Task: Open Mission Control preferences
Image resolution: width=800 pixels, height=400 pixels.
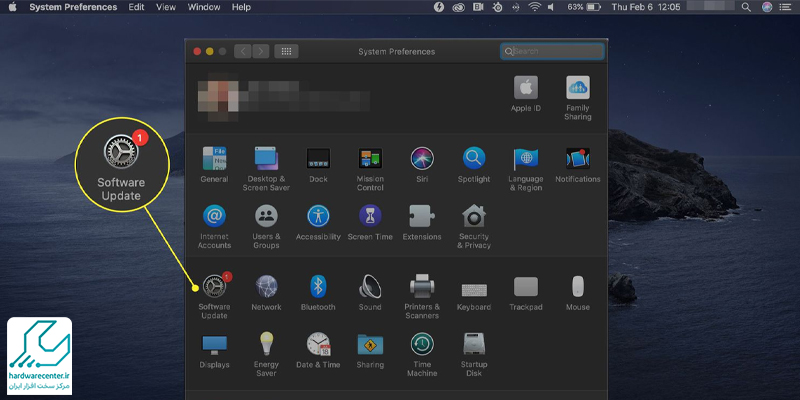Action: (x=370, y=169)
